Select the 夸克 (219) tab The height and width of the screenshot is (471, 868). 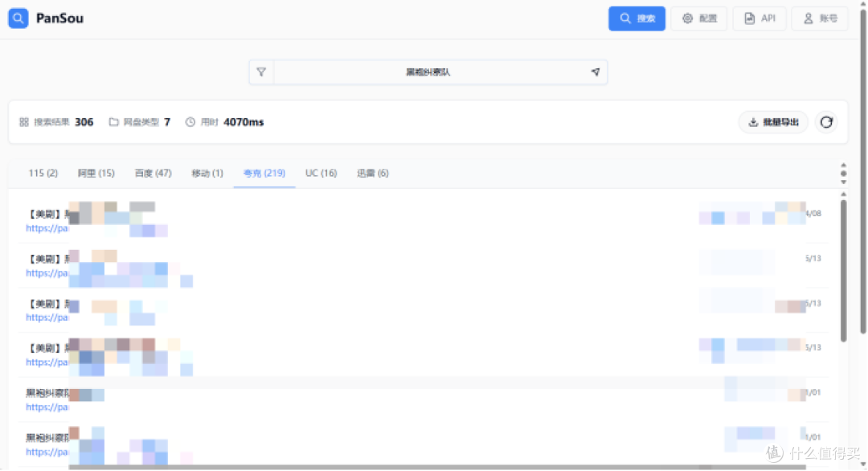(x=264, y=174)
